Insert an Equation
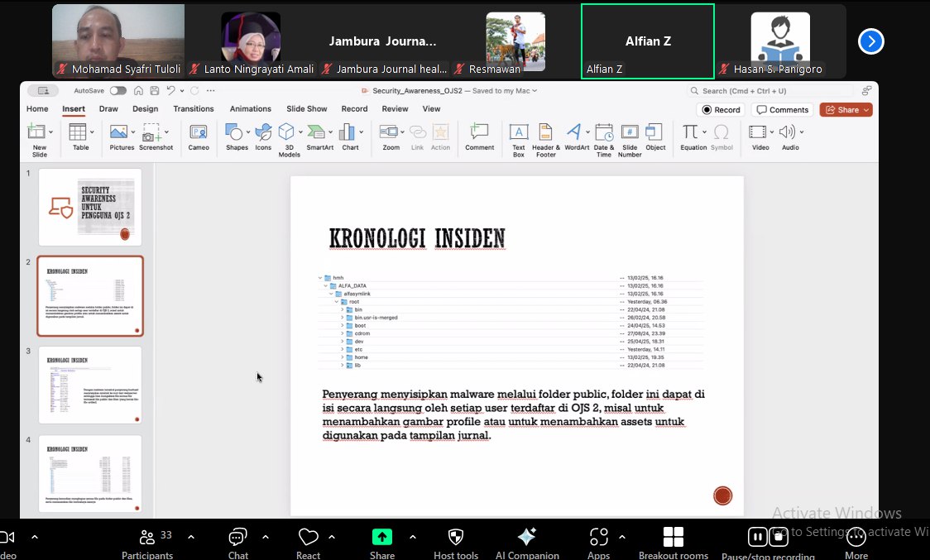This screenshot has height=560, width=930. click(x=693, y=137)
